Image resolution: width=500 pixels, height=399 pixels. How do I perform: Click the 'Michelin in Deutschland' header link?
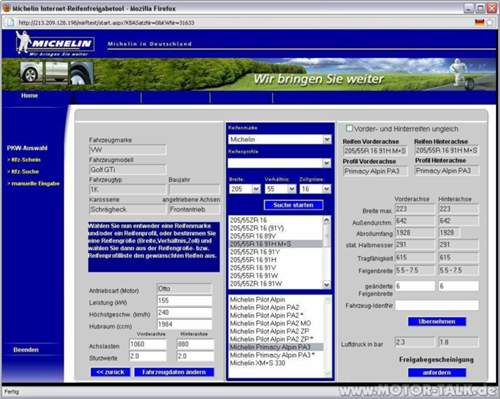coord(150,44)
